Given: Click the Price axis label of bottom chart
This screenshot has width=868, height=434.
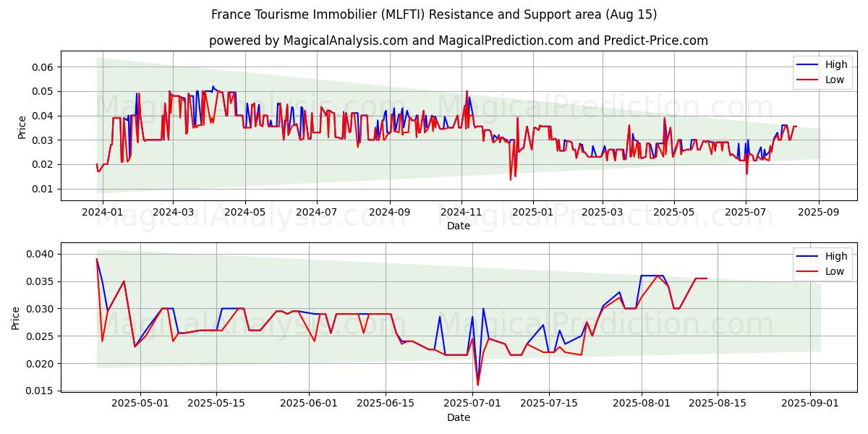Looking at the screenshot, I should point(16,318).
